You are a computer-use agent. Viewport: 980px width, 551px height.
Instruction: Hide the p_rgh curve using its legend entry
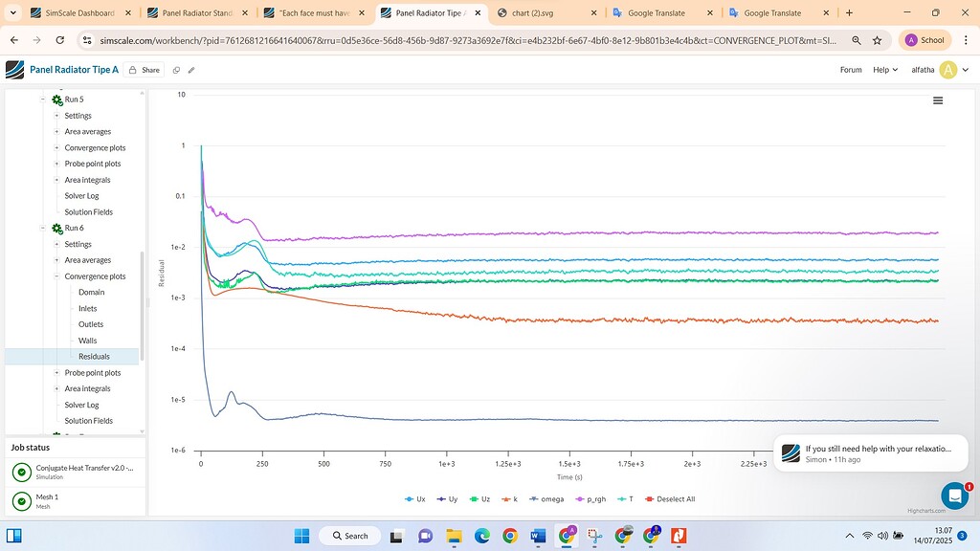(593, 498)
